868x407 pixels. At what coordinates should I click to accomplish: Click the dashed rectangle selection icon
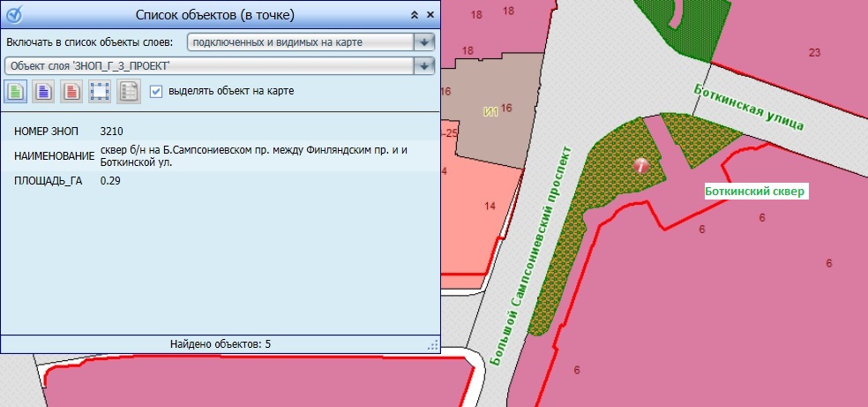click(x=100, y=91)
